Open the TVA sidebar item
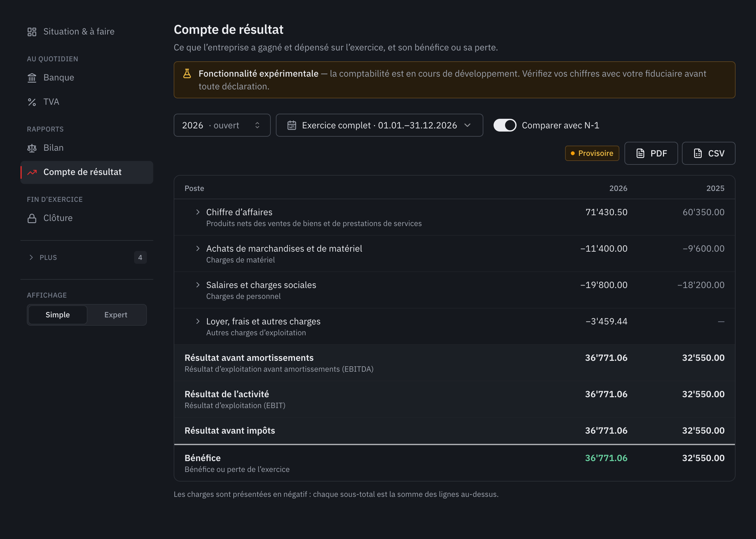The image size is (756, 539). click(87, 102)
